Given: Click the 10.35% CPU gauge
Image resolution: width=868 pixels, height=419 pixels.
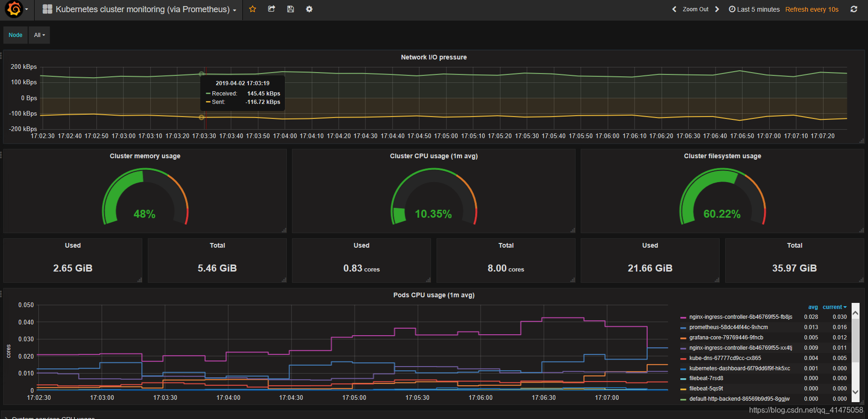Looking at the screenshot, I should tap(434, 197).
